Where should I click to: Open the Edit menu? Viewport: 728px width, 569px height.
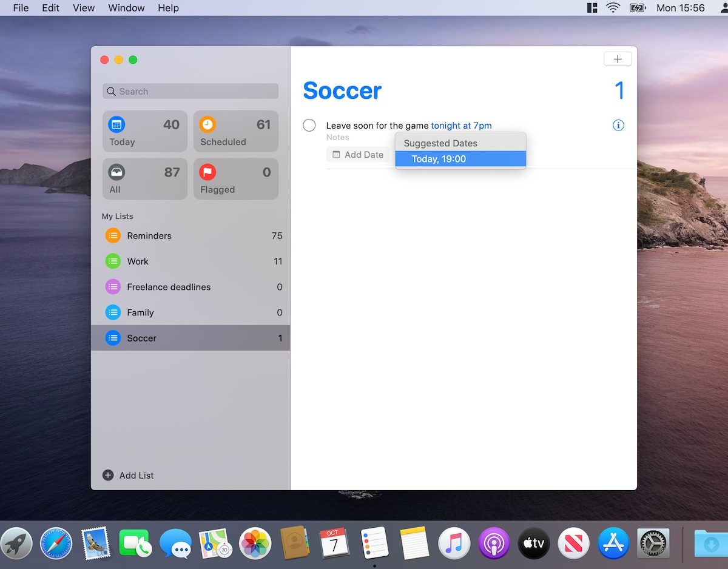pos(51,8)
